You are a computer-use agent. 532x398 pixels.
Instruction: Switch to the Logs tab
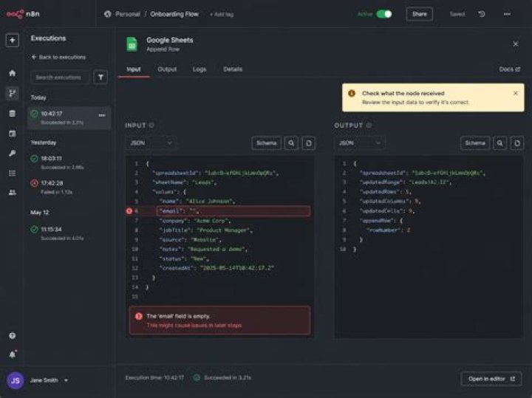coord(199,69)
